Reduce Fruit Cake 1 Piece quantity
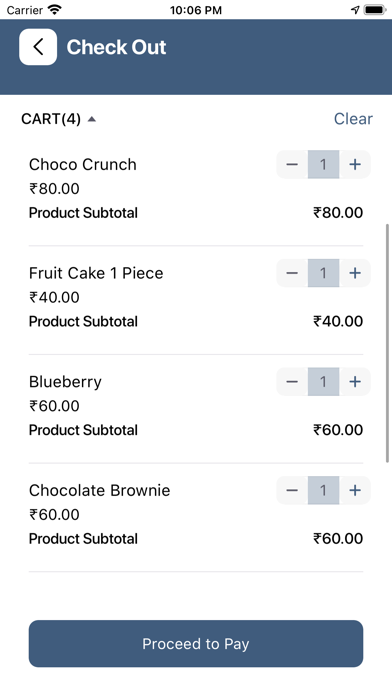 pos(292,273)
